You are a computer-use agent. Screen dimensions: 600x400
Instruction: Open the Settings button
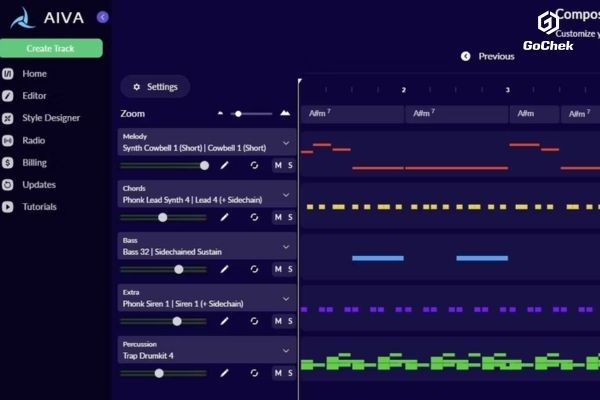[x=155, y=87]
